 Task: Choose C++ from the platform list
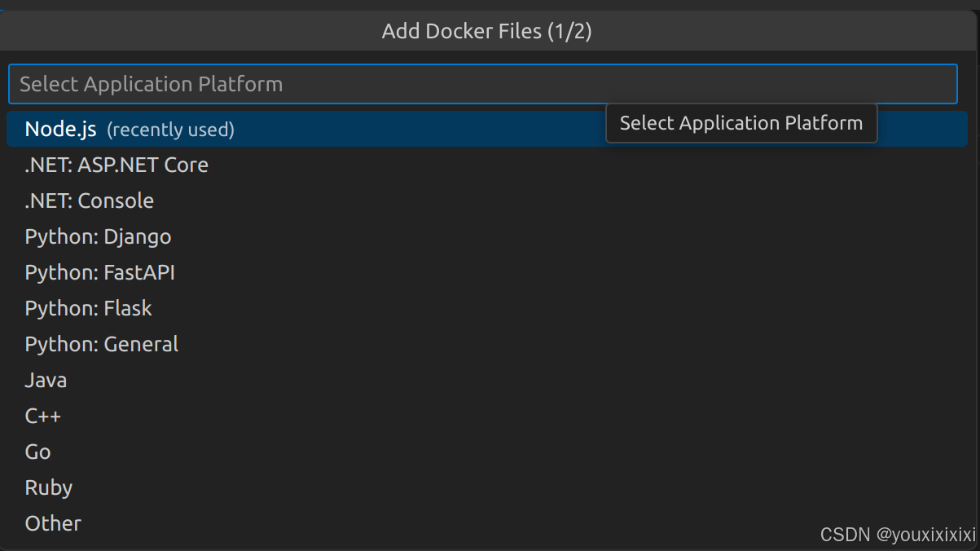pyautogui.click(x=486, y=416)
